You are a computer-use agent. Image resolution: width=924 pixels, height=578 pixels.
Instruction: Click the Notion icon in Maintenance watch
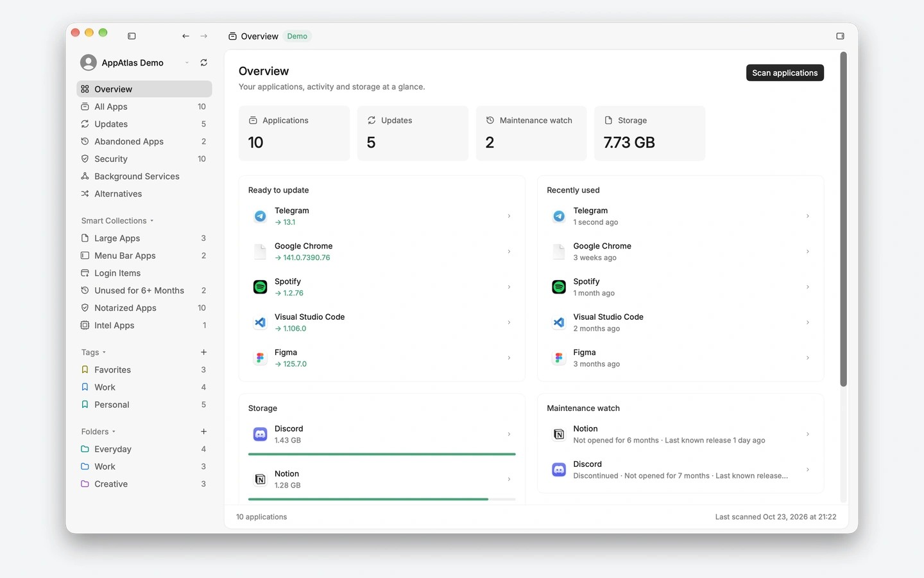pyautogui.click(x=559, y=434)
